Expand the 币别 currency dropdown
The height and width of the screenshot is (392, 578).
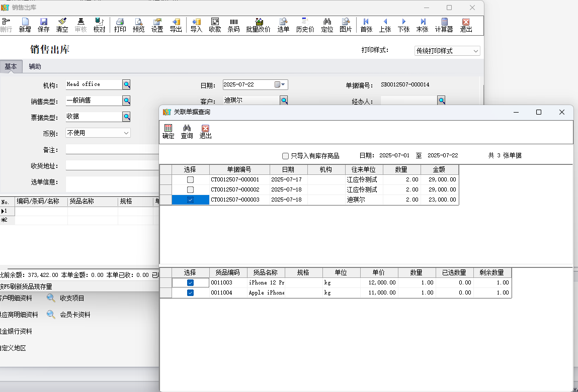(x=126, y=133)
